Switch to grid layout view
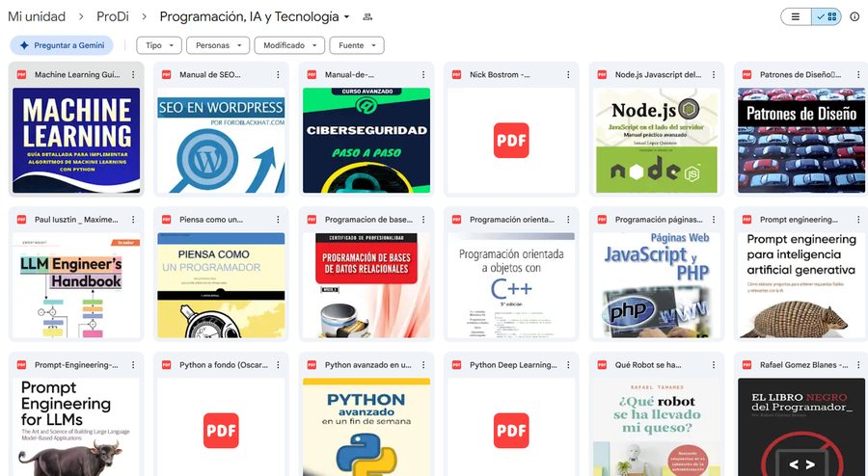Image resolution: width=868 pixels, height=476 pixels. (827, 16)
